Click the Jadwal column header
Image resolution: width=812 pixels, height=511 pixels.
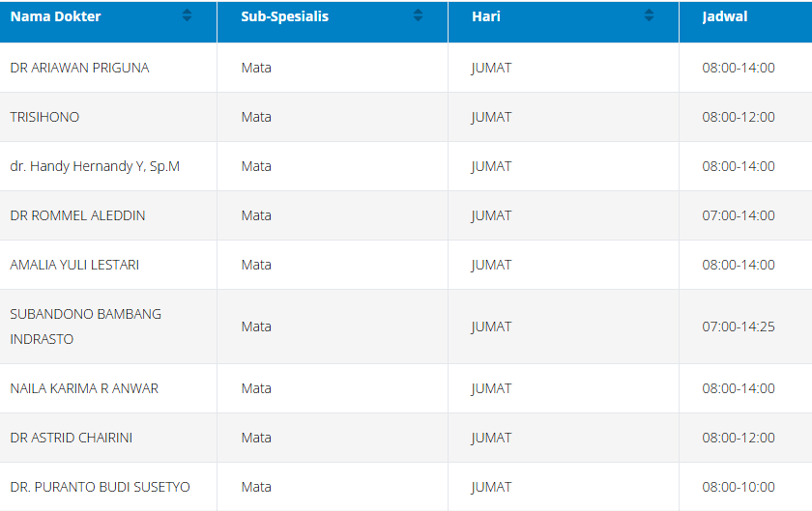pyautogui.click(x=725, y=16)
